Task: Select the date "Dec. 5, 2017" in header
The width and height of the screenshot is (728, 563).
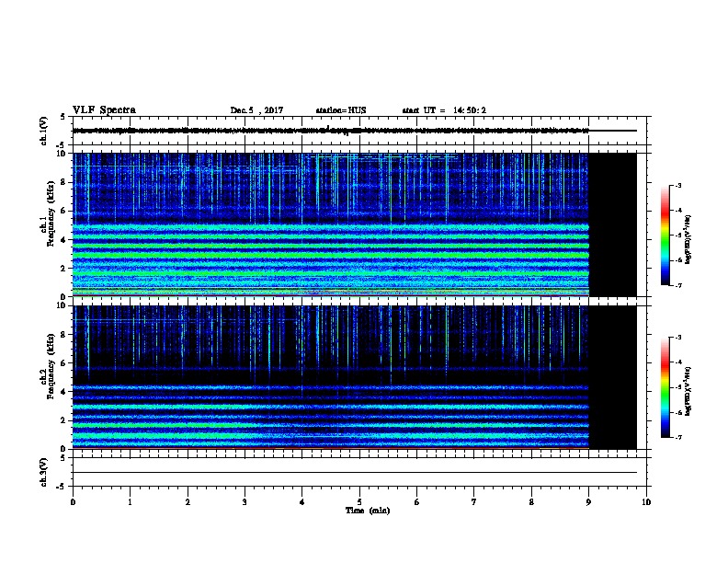Action: coord(256,110)
